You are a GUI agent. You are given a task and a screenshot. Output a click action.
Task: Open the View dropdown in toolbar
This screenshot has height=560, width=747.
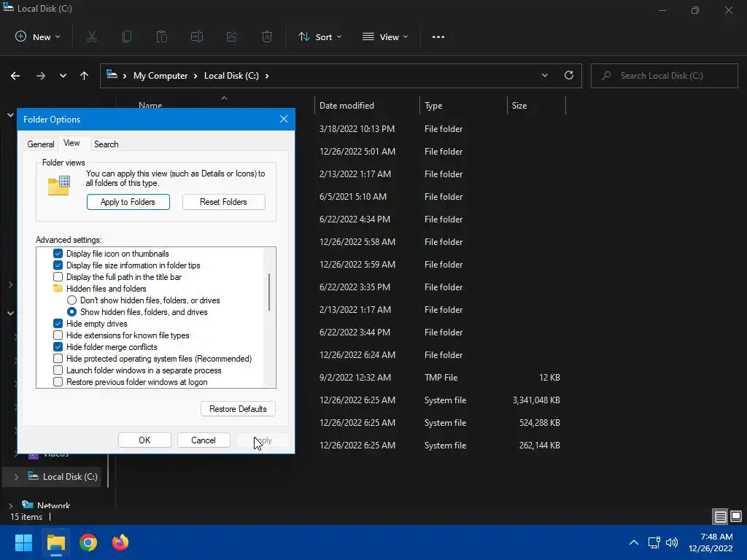(x=385, y=36)
